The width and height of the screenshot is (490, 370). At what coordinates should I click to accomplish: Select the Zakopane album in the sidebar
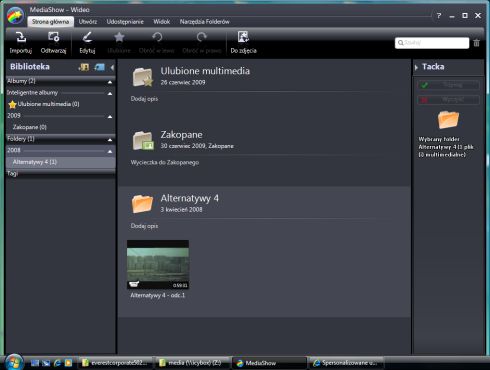[x=30, y=127]
